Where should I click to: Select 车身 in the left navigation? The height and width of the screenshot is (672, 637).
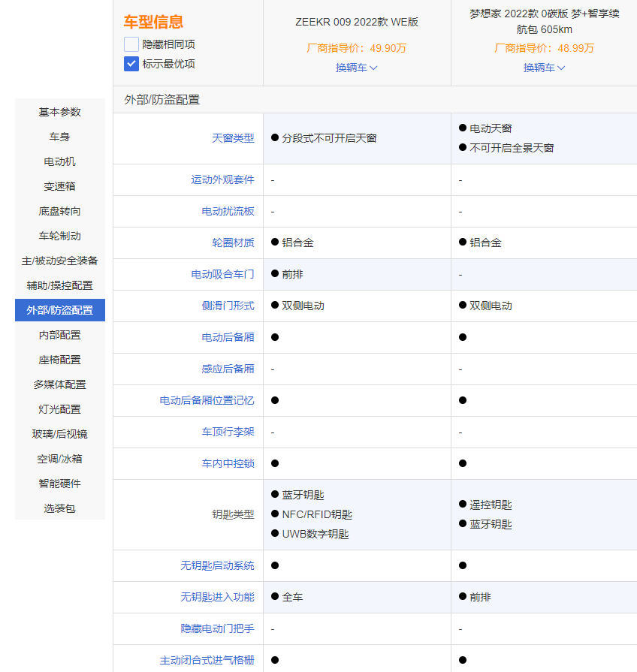click(x=60, y=137)
